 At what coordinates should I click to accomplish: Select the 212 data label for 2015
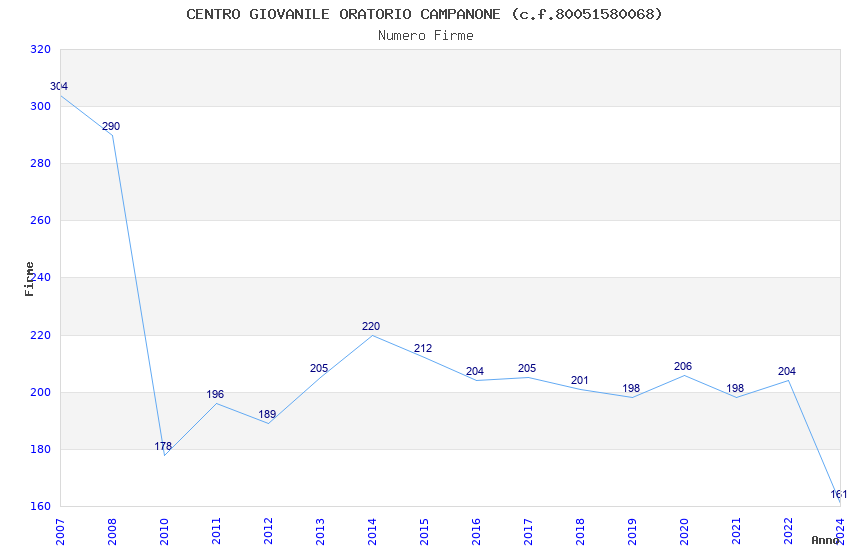pyautogui.click(x=423, y=349)
